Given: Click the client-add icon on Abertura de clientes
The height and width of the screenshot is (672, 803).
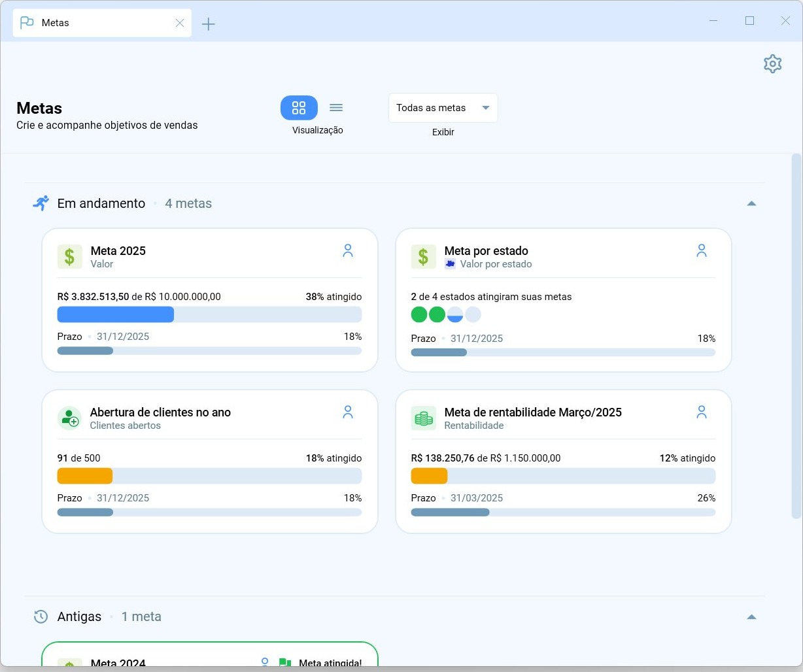Looking at the screenshot, I should pyautogui.click(x=70, y=418).
